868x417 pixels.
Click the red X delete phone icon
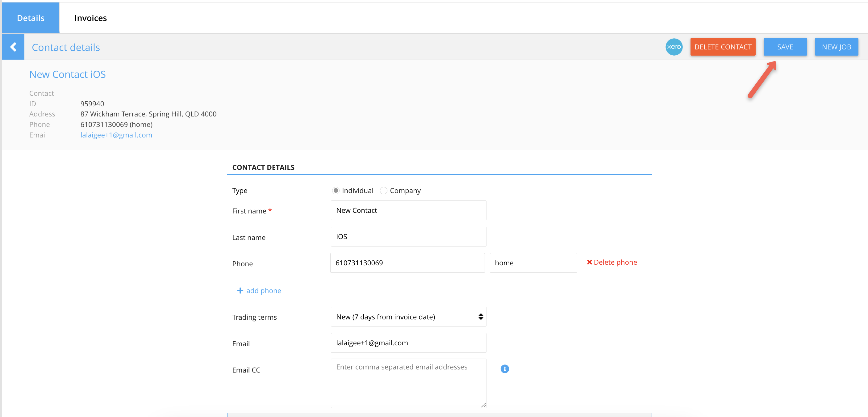pos(589,262)
